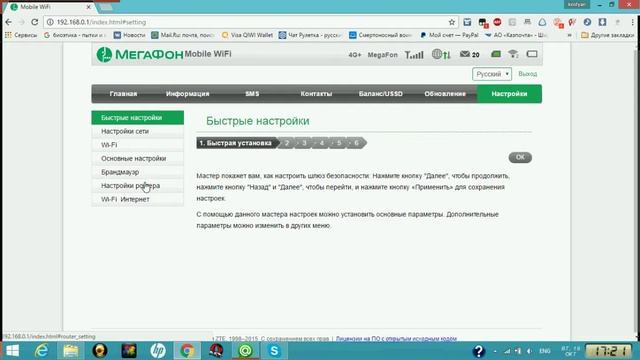Click wizard step 1 Быстрая установка
Screen dimensions: 640x360
tap(237, 143)
